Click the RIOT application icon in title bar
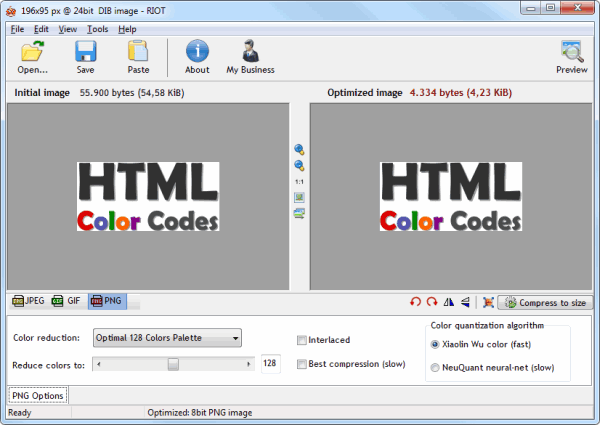 11,11
